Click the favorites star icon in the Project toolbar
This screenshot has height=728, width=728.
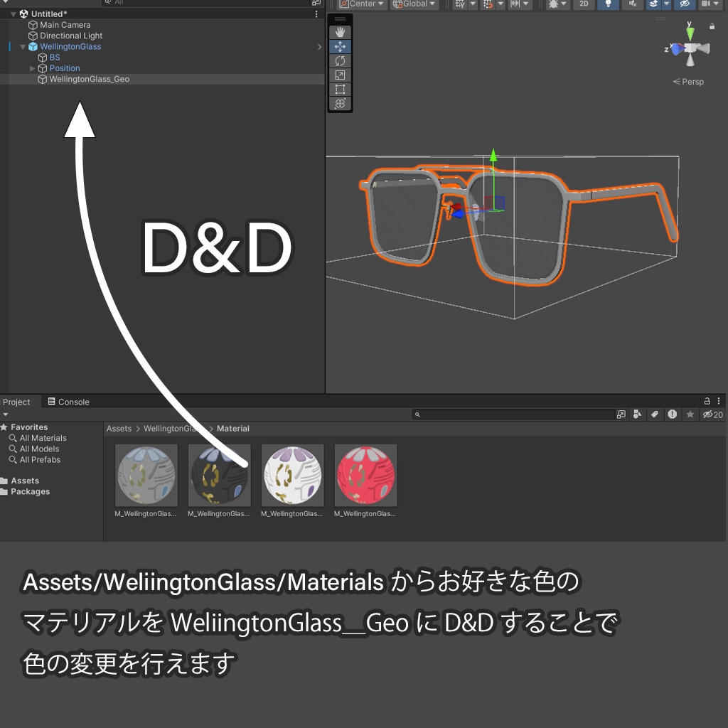click(690, 414)
